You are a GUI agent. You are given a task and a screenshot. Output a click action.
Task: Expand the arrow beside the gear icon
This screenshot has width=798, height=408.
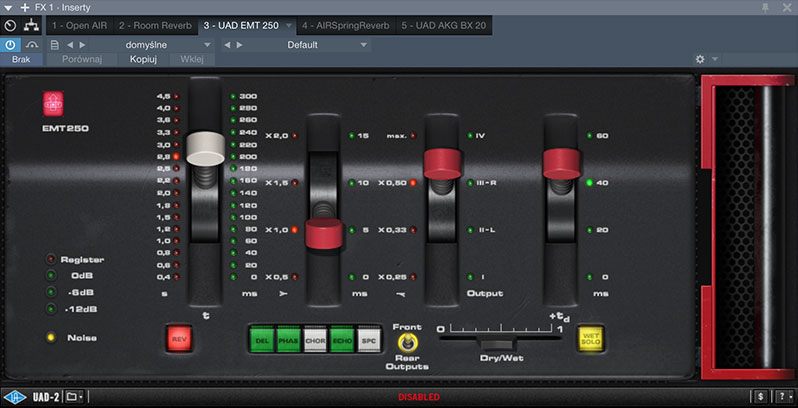715,59
